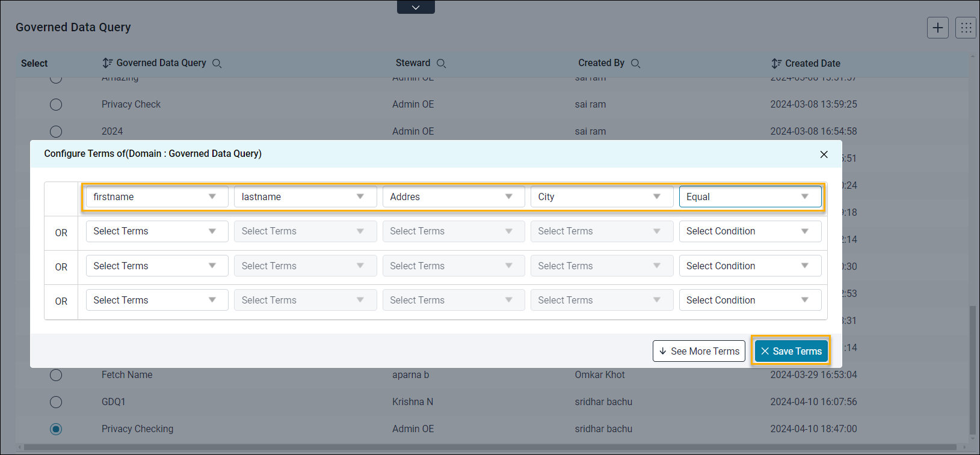The height and width of the screenshot is (455, 980).
Task: Open the grid dots menu icon
Action: point(966,28)
